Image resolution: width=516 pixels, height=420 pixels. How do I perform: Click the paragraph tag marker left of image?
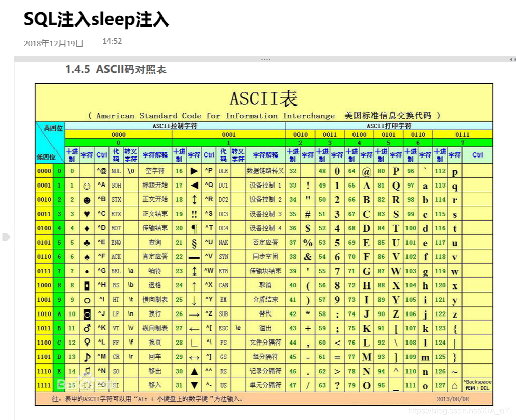point(6,237)
